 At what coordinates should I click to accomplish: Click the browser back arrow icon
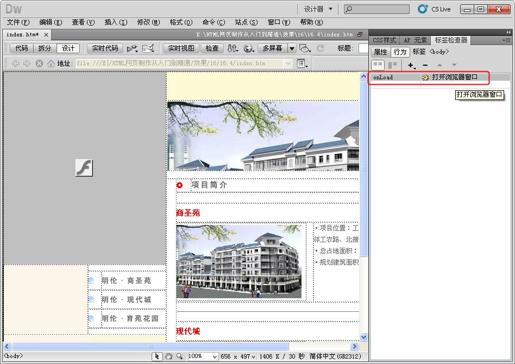15,63
